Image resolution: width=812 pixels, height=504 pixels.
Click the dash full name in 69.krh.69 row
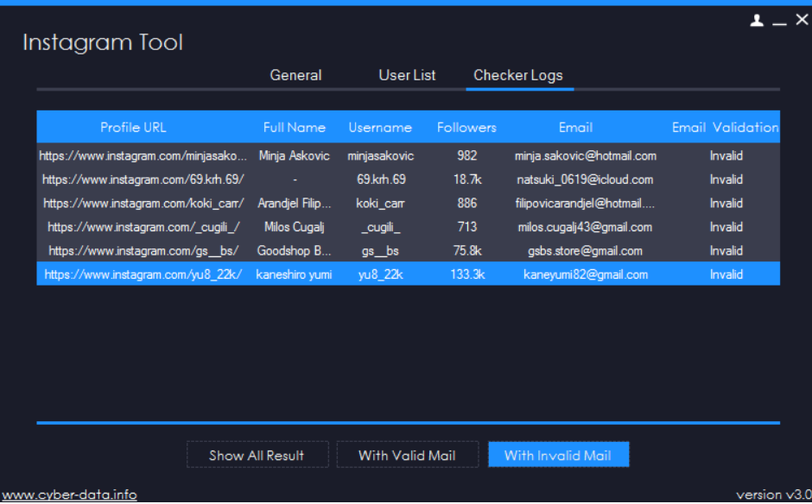[295, 180]
